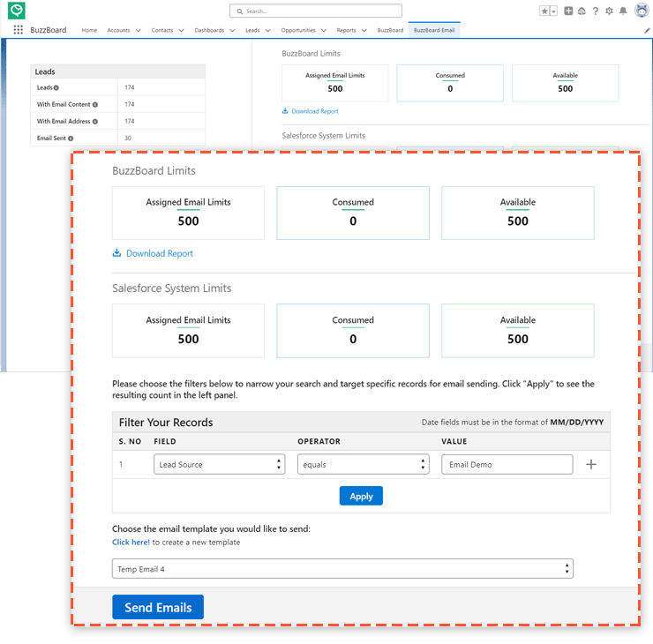Open the user profile avatar
The width and height of the screenshot is (653, 644).
[642, 11]
